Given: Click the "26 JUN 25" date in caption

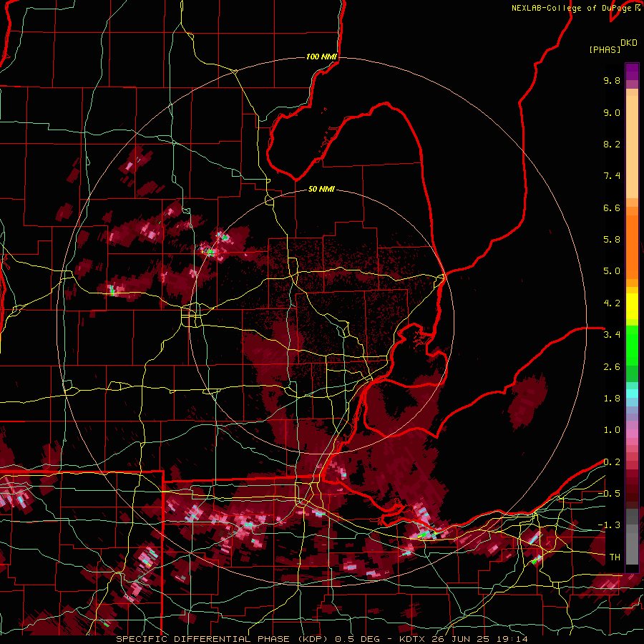Looking at the screenshot, I should pos(459,639).
